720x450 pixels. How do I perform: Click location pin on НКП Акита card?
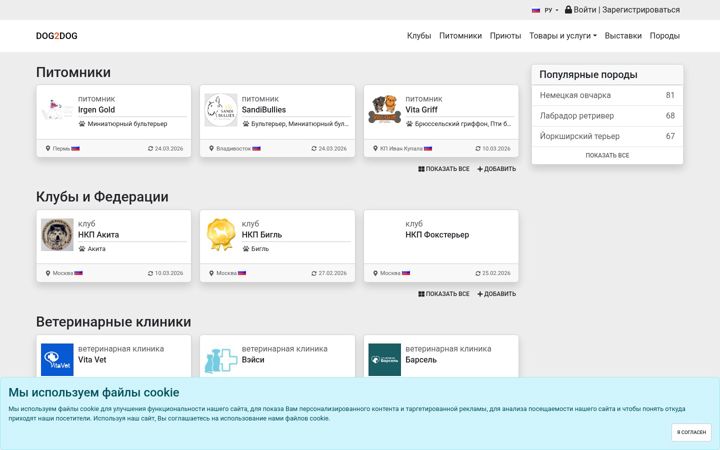click(48, 273)
